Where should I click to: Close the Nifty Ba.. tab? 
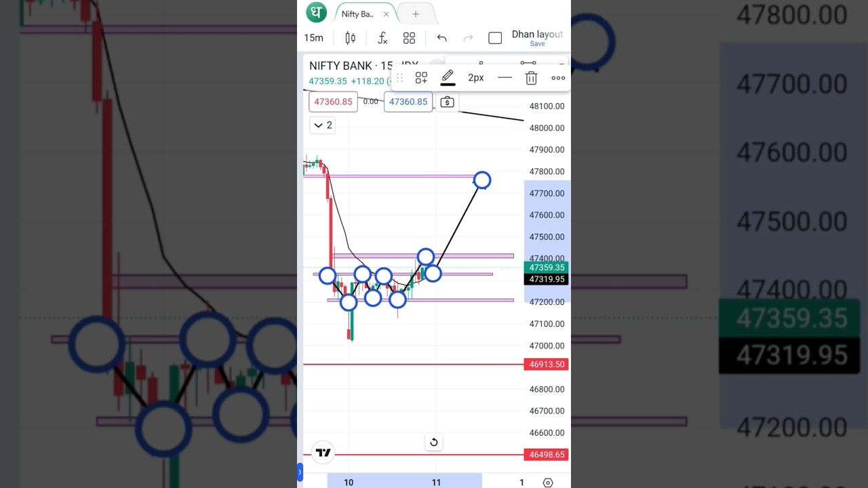[387, 14]
